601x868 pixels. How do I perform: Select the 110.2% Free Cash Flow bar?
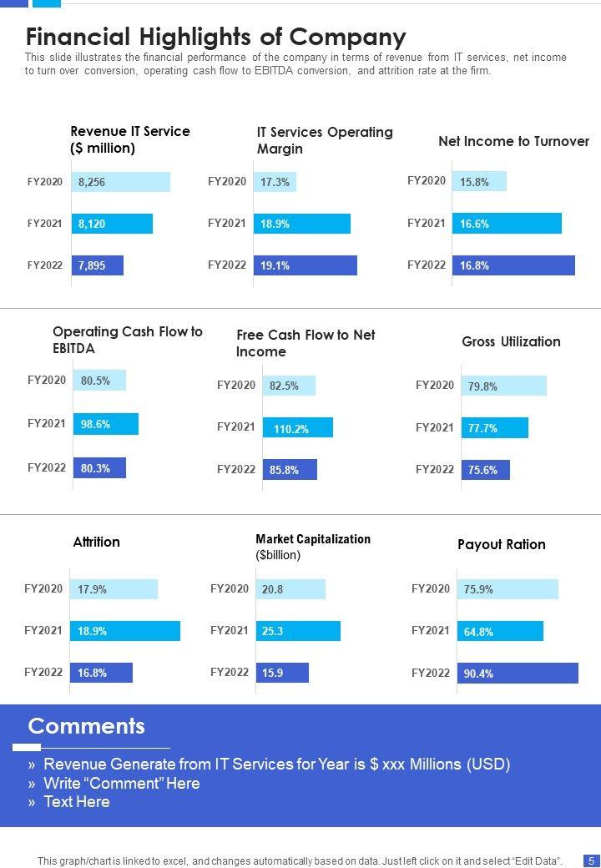(298, 428)
